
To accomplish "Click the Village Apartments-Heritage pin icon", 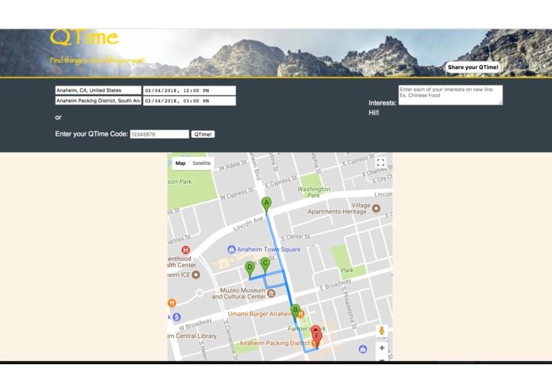I will (376, 208).
